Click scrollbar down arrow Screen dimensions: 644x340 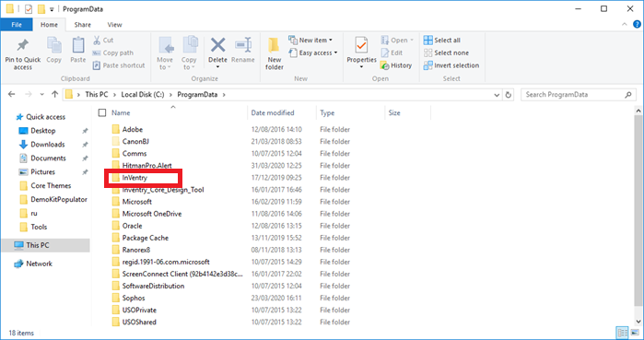638,322
